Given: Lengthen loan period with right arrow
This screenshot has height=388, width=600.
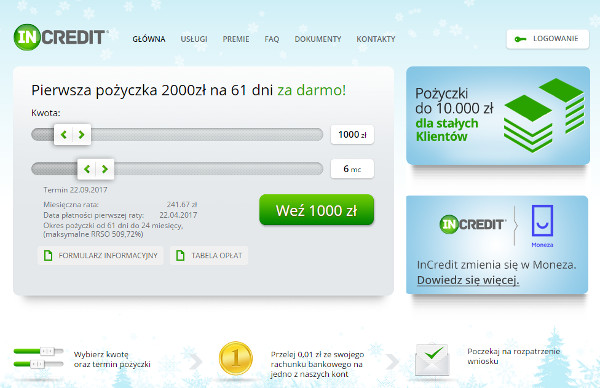Looking at the screenshot, I should click(104, 169).
